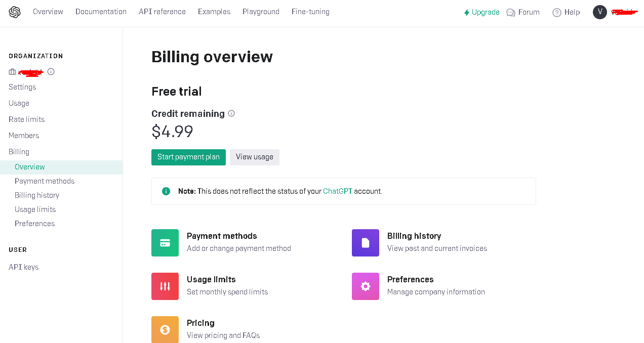
Task: Open Preferences in the sidebar
Action: click(34, 224)
